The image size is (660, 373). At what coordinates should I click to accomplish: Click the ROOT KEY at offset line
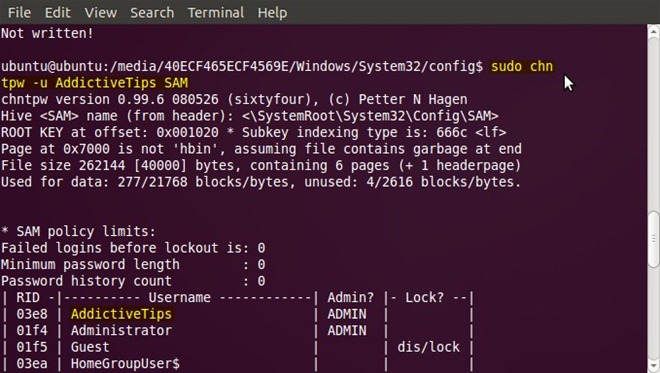(x=253, y=133)
